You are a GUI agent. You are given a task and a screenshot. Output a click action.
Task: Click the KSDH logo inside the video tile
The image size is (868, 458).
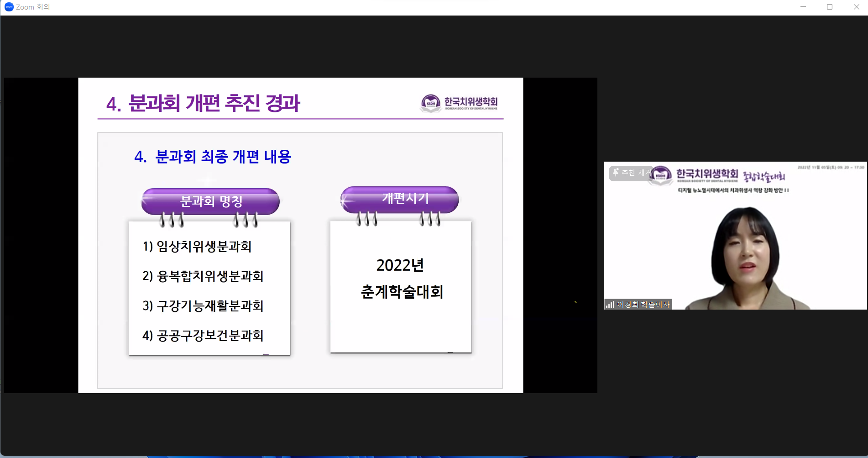[660, 175]
